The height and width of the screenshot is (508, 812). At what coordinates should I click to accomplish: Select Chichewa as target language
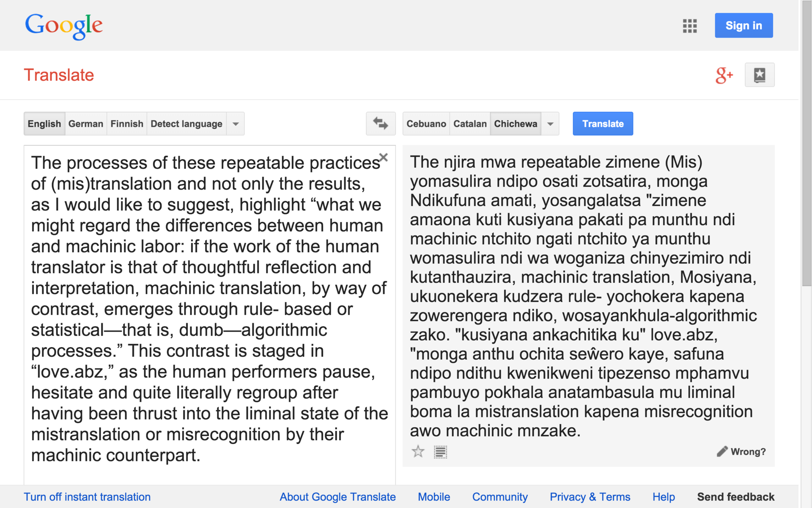(515, 124)
